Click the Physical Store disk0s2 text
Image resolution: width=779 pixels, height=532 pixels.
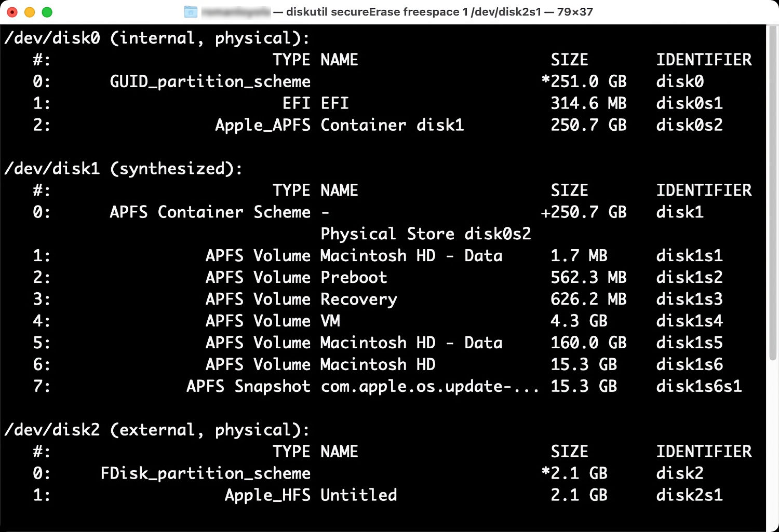click(x=425, y=234)
